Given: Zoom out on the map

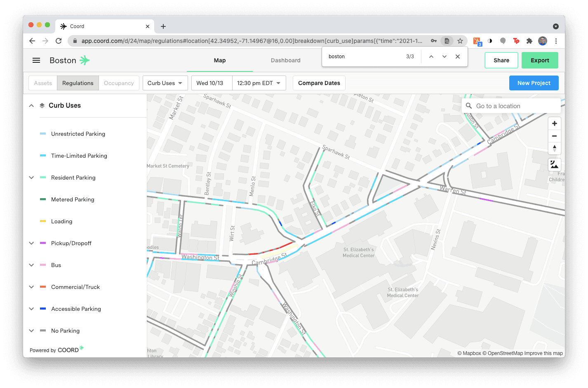Looking at the screenshot, I should pos(555,136).
